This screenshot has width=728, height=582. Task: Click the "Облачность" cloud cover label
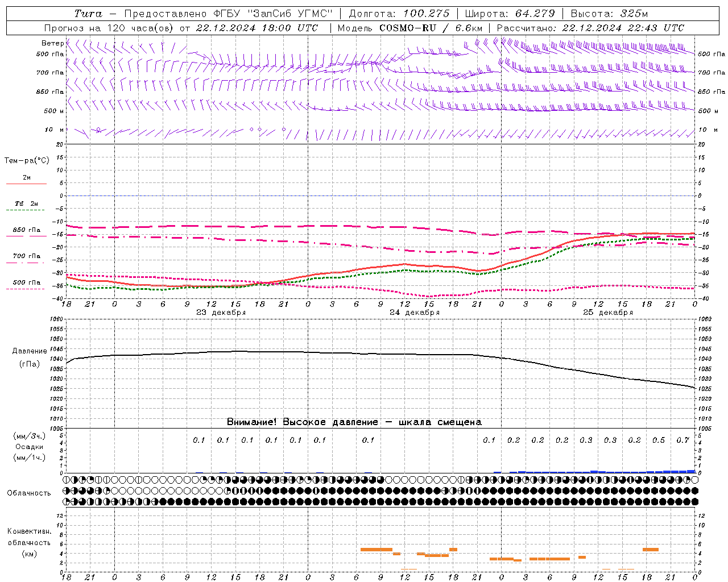coord(29,493)
